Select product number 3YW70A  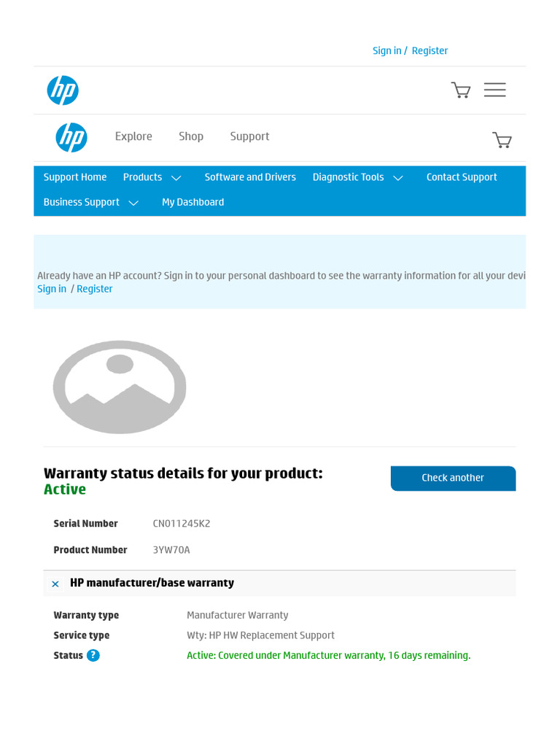(171, 550)
